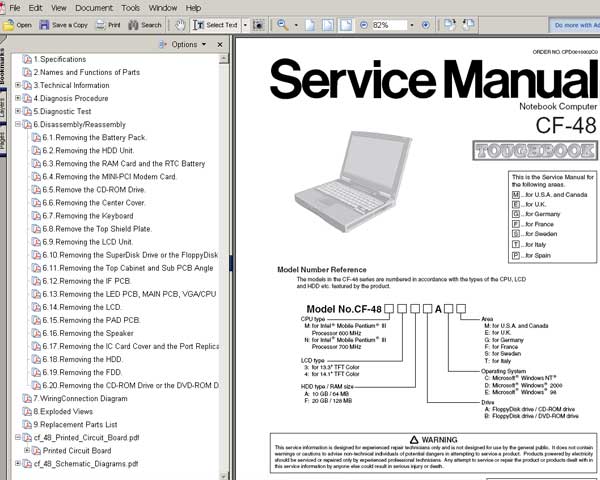Image resolution: width=600 pixels, height=480 pixels.
Task: Open the zoom percentage dropdown arrow
Action: (x=412, y=25)
